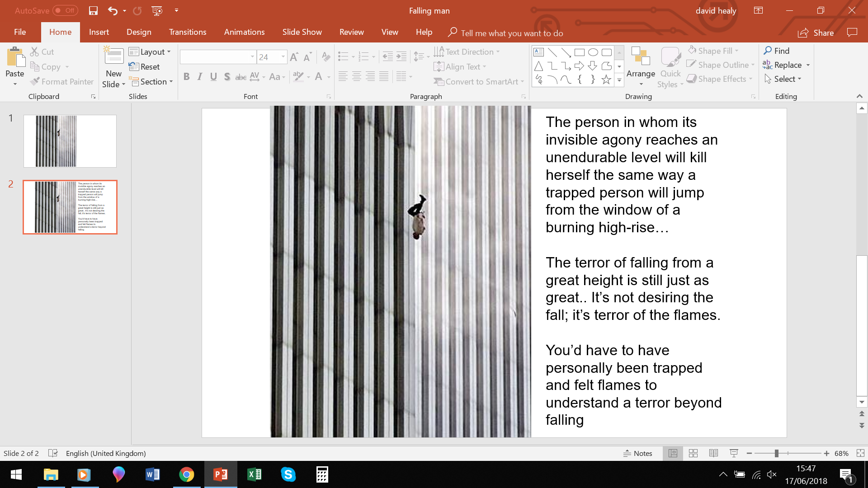Open the Select dropdown
This screenshot has width=868, height=488.
pos(783,79)
